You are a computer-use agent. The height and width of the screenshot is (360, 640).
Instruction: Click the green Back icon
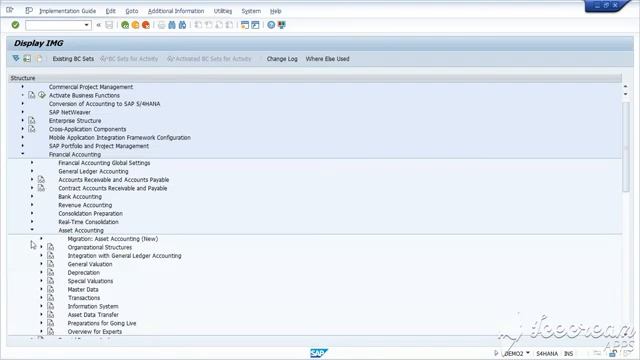pyautogui.click(x=125, y=25)
